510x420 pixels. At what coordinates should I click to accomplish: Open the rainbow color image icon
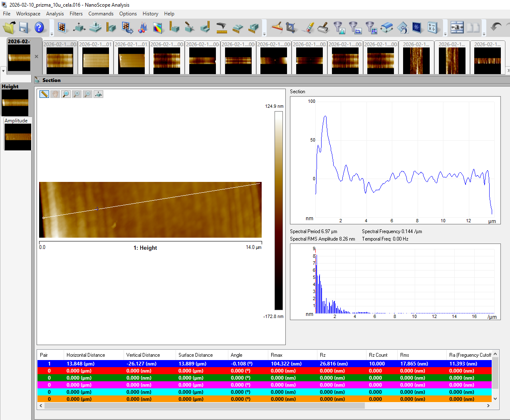pyautogui.click(x=158, y=28)
